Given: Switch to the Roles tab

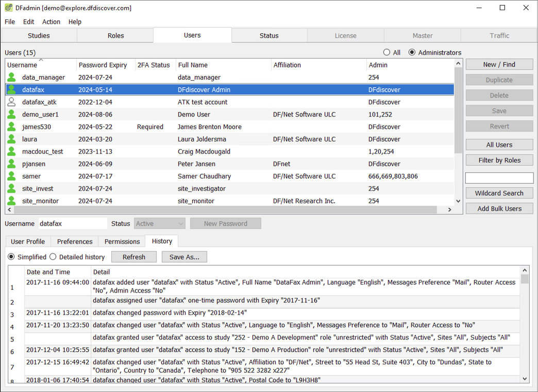Looking at the screenshot, I should coord(115,36).
